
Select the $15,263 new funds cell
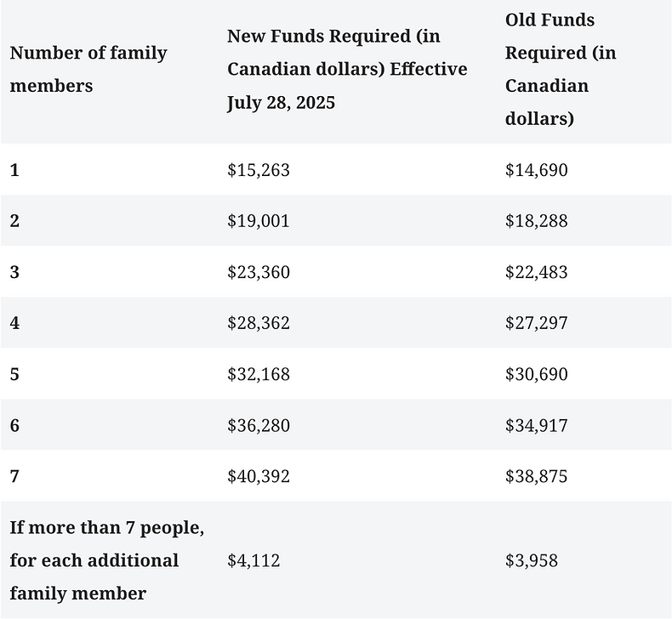tap(259, 170)
